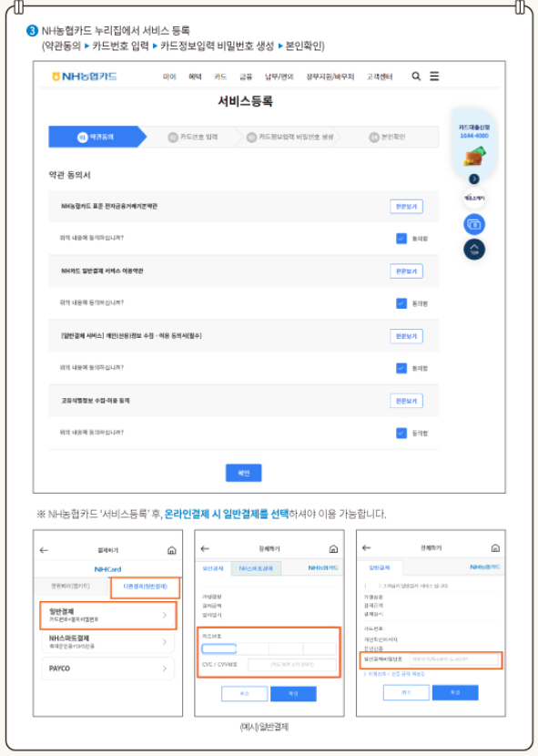This screenshot has width=538, height=756.
Task: Switch to 앱카드 tab in left phone
Action: click(x=71, y=586)
